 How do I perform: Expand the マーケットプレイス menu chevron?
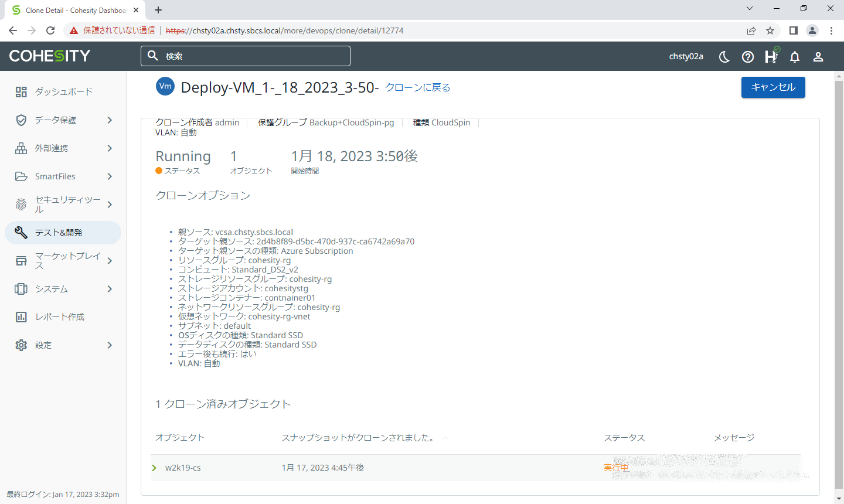(110, 261)
